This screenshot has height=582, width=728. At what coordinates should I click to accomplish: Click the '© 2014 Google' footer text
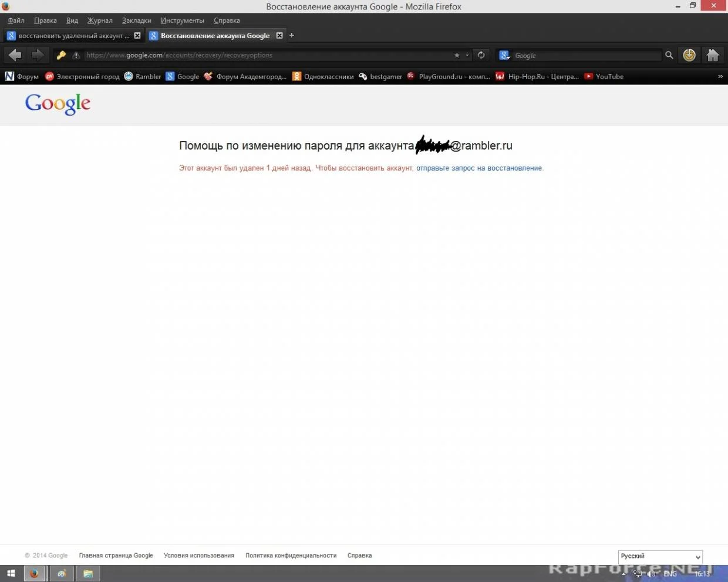46,556
